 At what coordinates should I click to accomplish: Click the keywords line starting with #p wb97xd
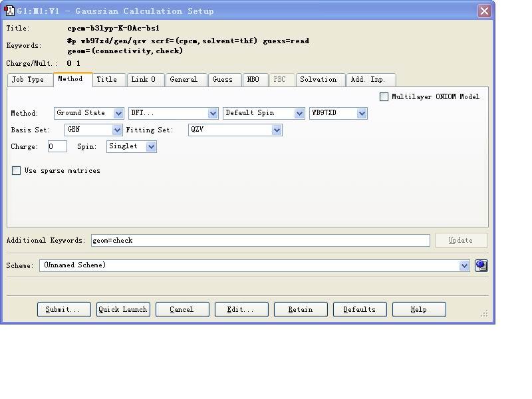188,41
